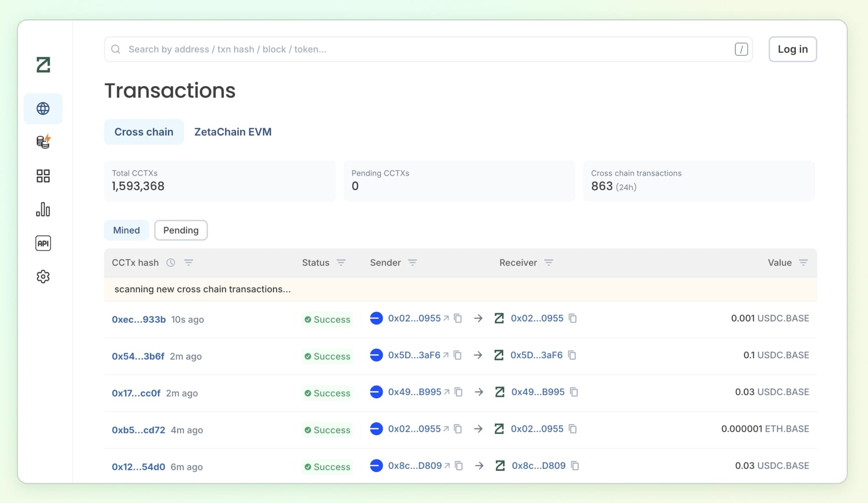Screen dimensions: 868x503
Task: Copy receiver address in 0x17...cc0f row
Action: 574,392
